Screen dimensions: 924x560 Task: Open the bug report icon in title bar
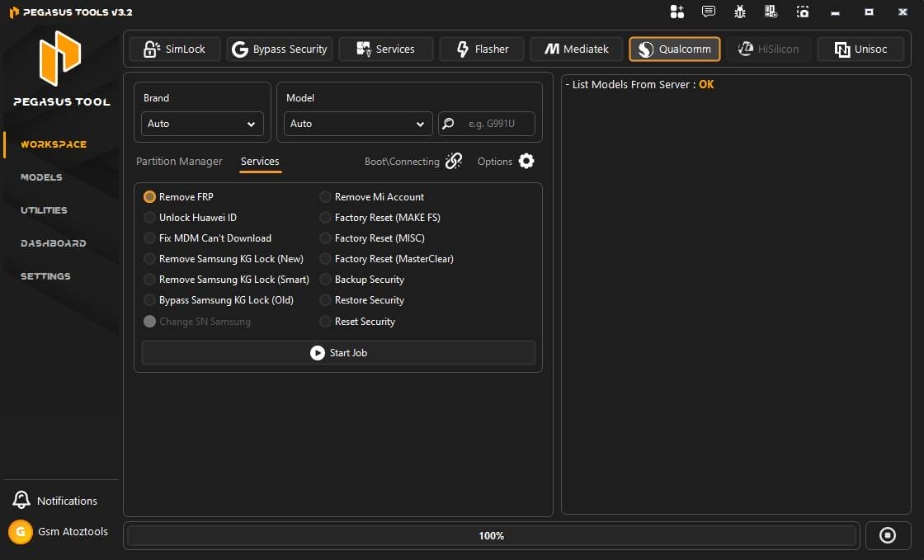pyautogui.click(x=740, y=12)
